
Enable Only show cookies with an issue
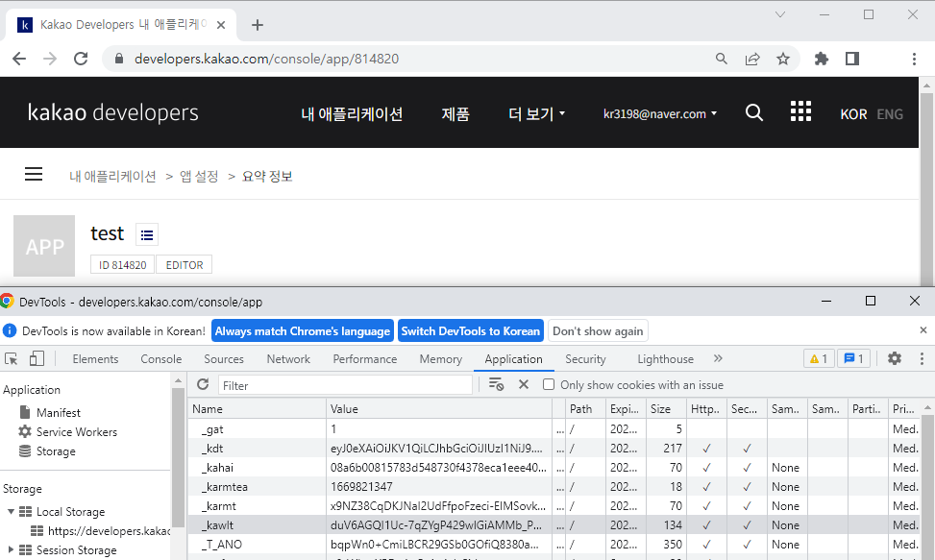point(549,384)
